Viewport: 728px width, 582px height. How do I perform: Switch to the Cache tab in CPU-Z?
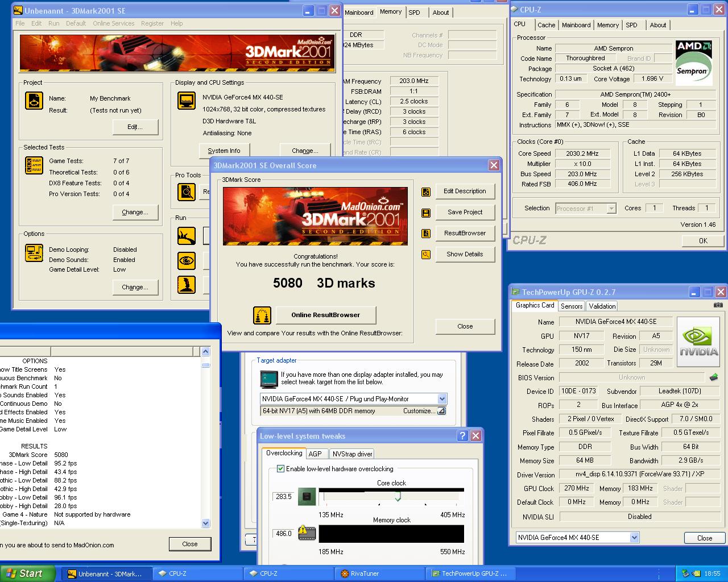pos(546,25)
